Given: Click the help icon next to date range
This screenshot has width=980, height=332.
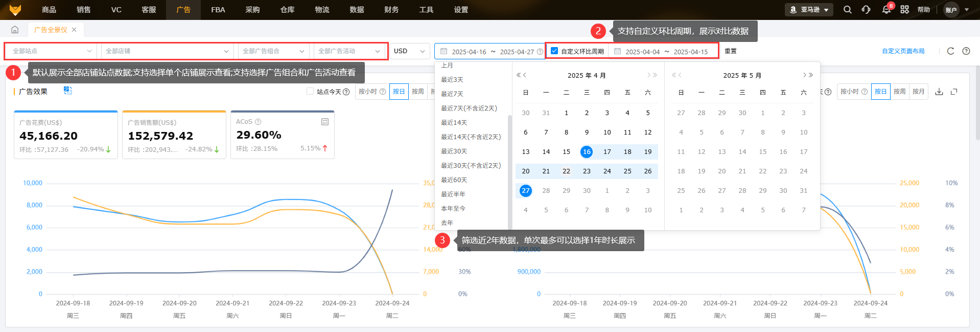Looking at the screenshot, I should pyautogui.click(x=540, y=52).
